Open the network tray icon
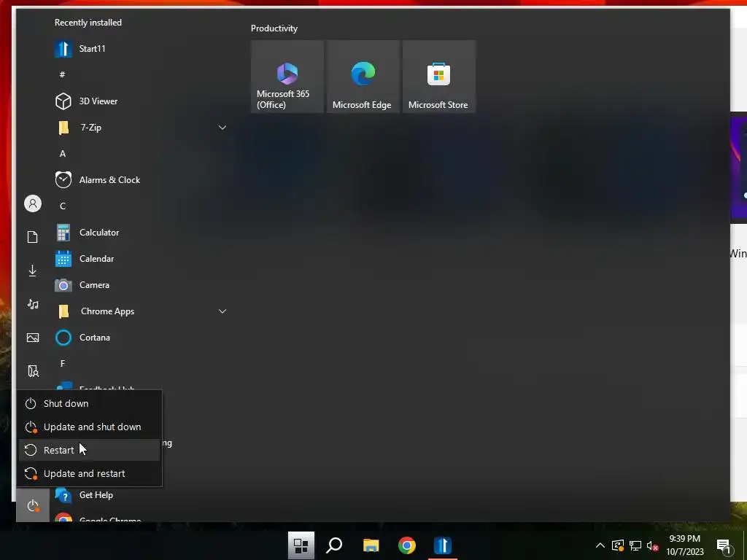Screen dimensions: 747x560 pos(635,545)
